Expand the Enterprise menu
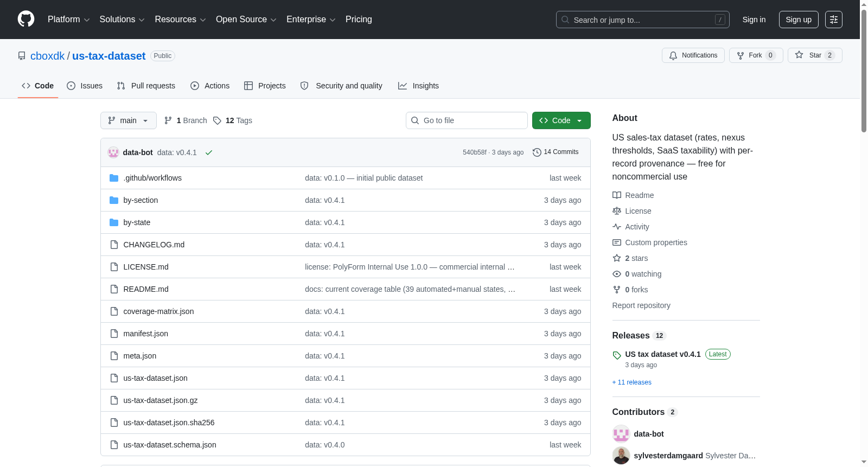Image resolution: width=868 pixels, height=467 pixels. pos(311,20)
